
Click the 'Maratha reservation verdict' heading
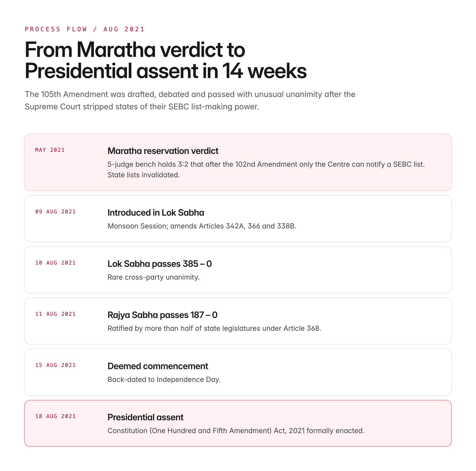coord(163,151)
